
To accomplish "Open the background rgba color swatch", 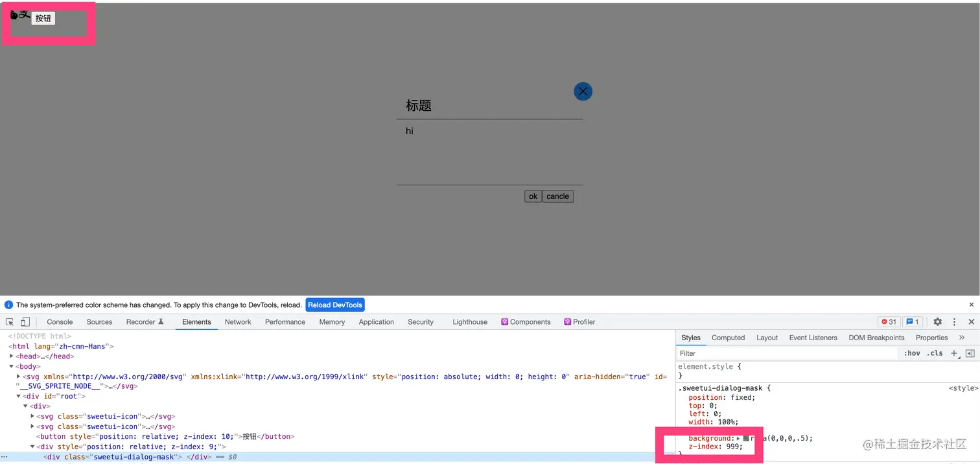I will [746, 439].
